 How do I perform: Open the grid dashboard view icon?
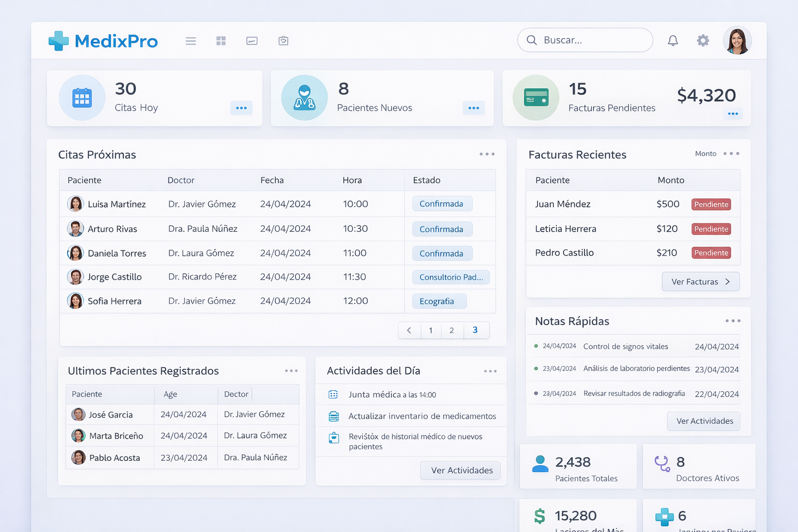tap(221, 41)
